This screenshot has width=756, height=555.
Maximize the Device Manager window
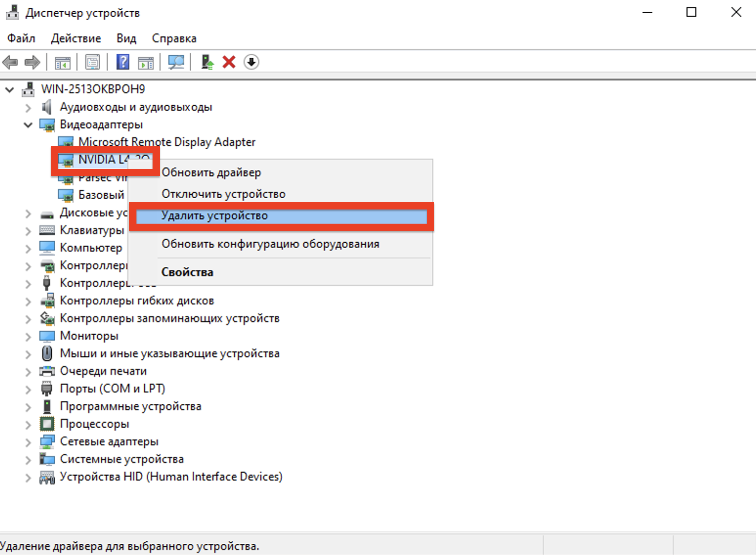(x=691, y=13)
